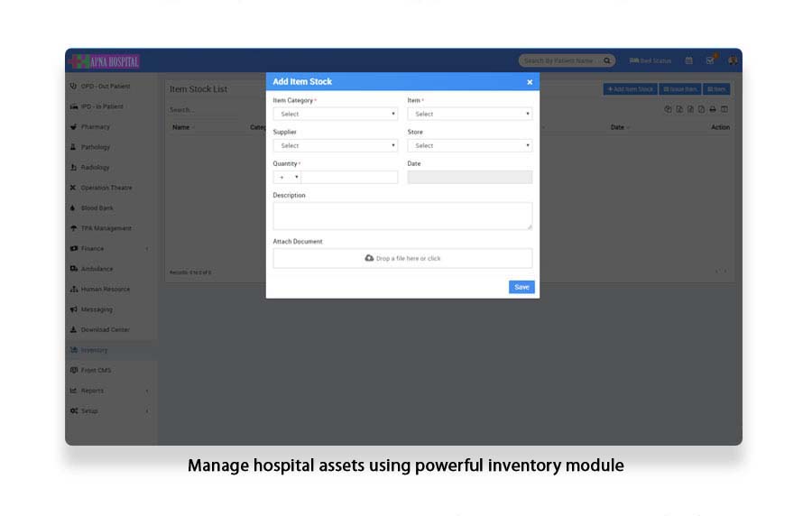This screenshot has width=812, height=516.
Task: Expand the Reports sidebar menu
Action: pyautogui.click(x=111, y=391)
